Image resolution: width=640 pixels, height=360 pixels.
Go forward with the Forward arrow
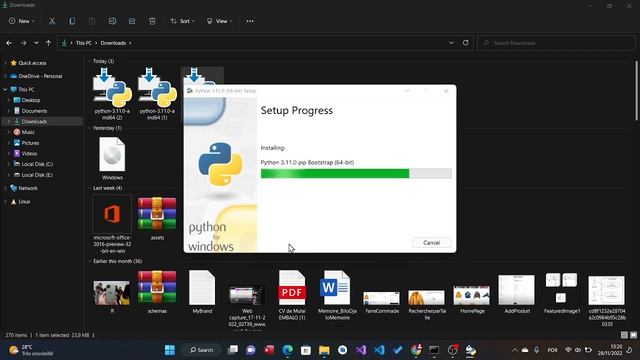point(23,43)
